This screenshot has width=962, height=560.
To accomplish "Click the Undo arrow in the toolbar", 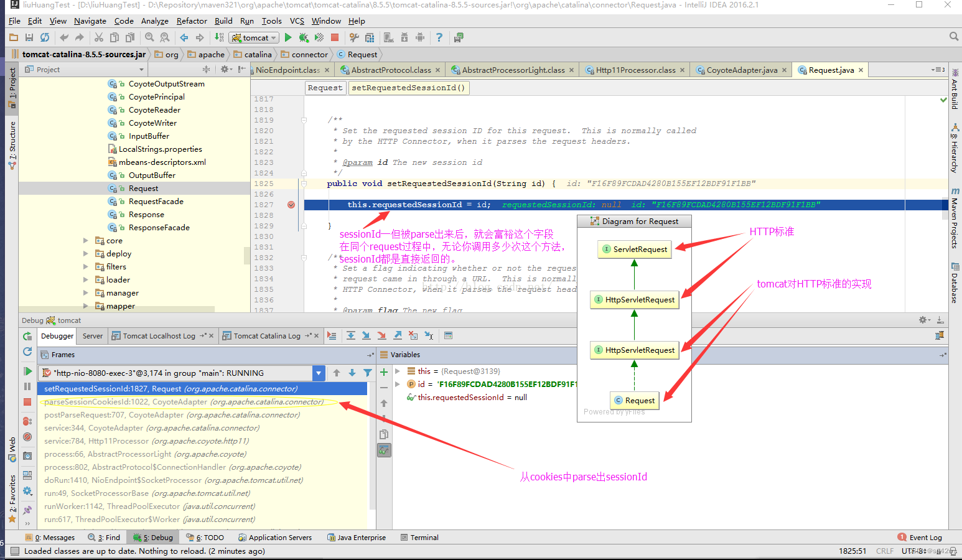I will [64, 38].
